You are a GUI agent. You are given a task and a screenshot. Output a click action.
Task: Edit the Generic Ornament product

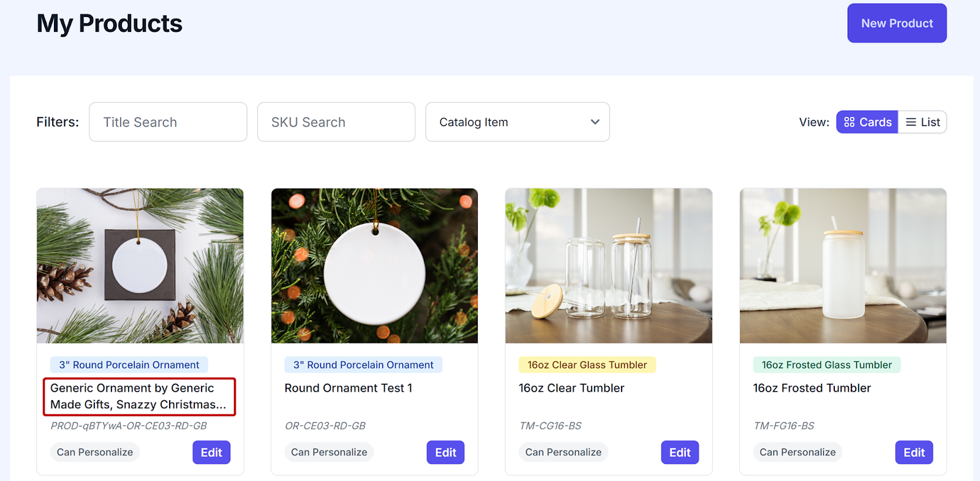(x=211, y=452)
